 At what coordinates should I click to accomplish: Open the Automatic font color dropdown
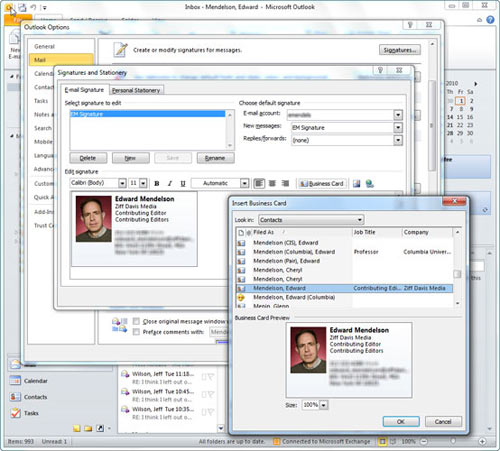(x=245, y=183)
